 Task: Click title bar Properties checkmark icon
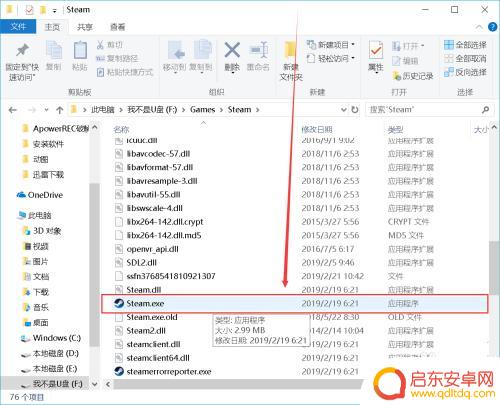(29, 10)
